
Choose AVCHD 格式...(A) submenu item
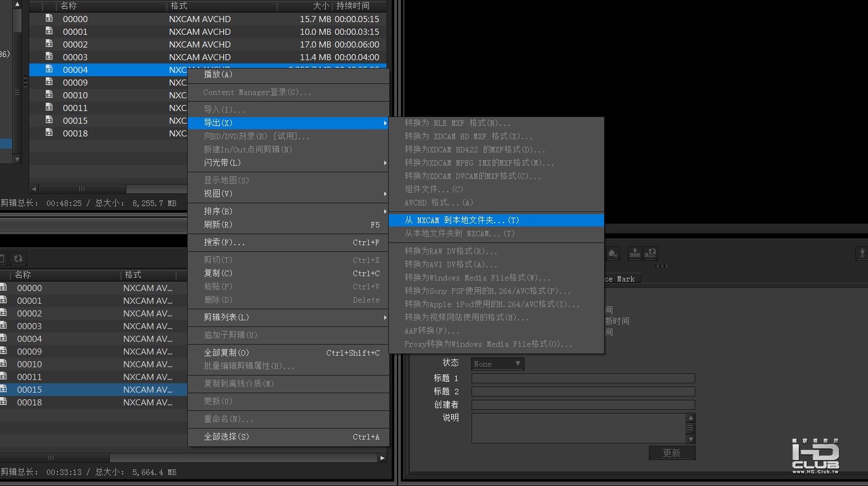point(496,203)
